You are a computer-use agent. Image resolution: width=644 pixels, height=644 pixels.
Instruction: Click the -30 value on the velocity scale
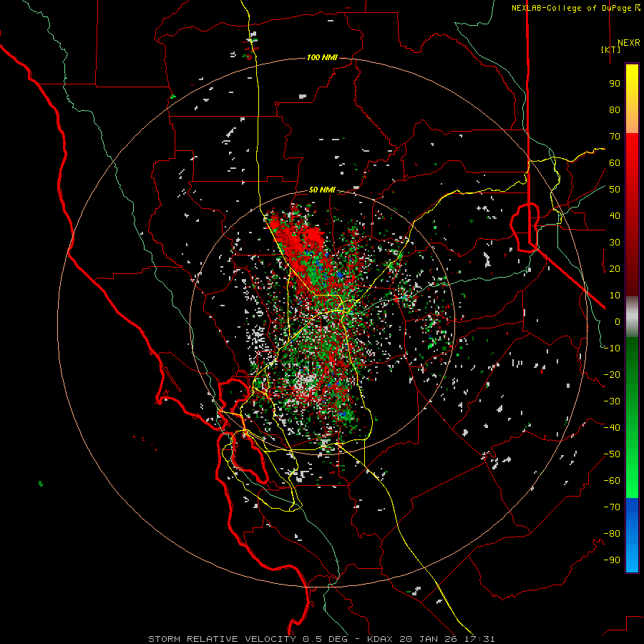(x=612, y=401)
